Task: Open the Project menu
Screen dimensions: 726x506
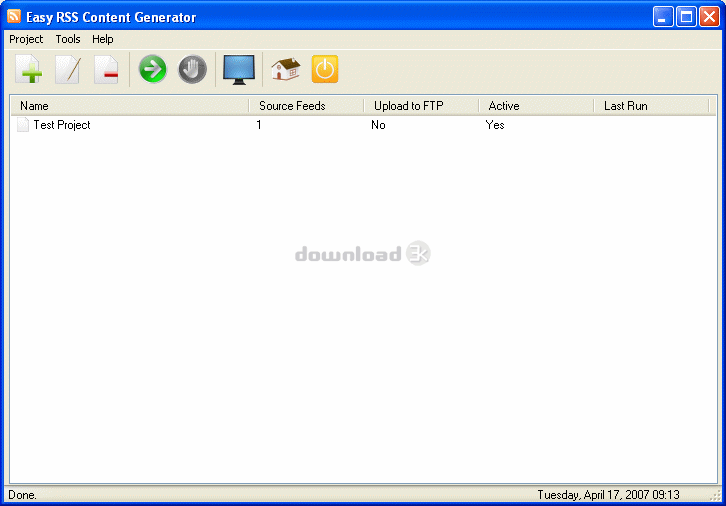Action: pyautogui.click(x=26, y=39)
